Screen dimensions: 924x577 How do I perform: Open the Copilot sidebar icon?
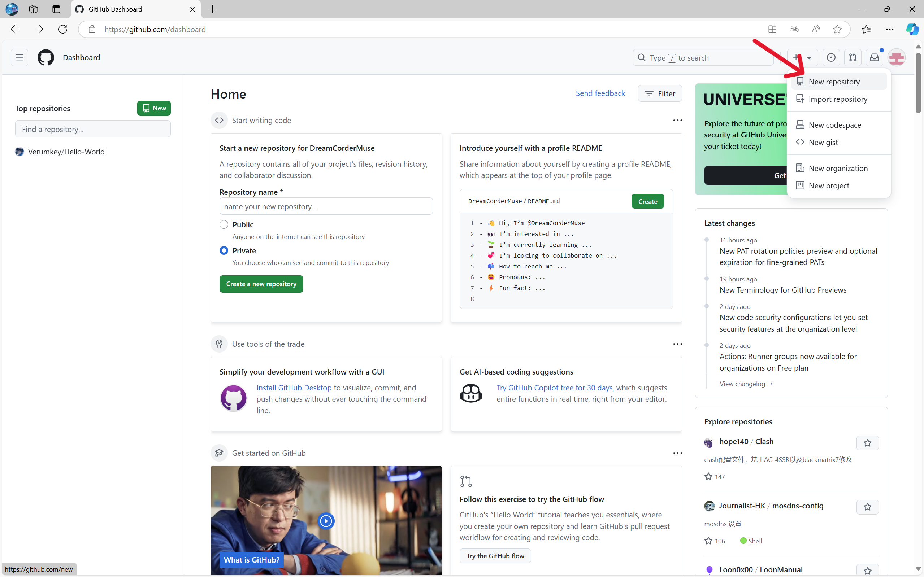point(912,29)
